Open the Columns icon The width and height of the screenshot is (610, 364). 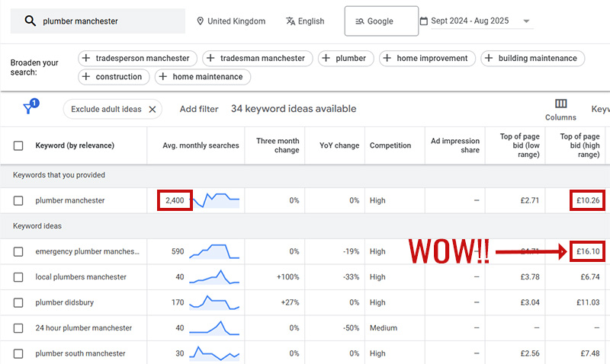560,104
